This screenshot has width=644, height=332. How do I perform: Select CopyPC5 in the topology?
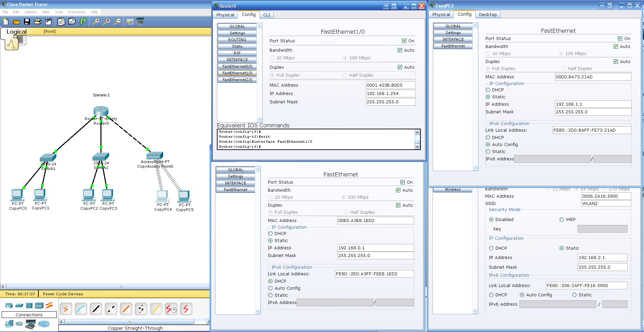click(185, 197)
